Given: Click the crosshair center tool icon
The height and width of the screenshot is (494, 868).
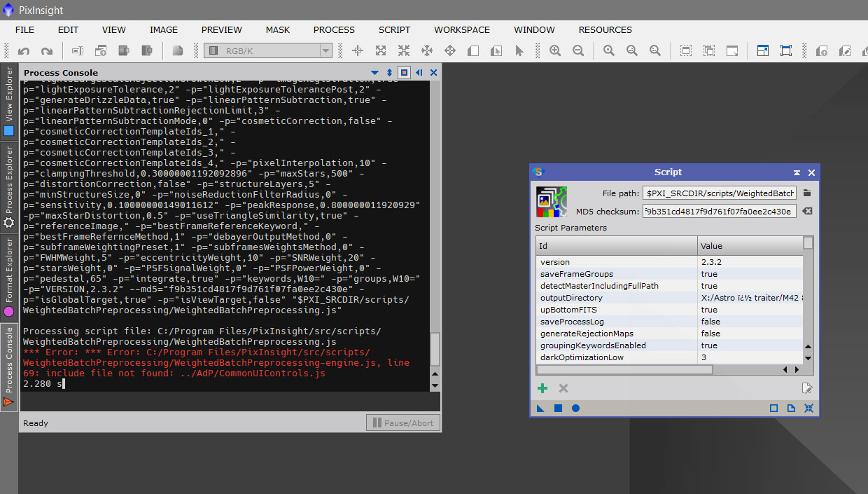Looking at the screenshot, I should click(x=358, y=51).
